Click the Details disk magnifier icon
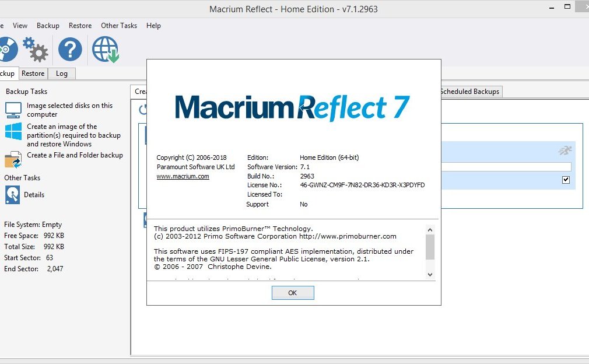Screen dimensions: 589x364 (12, 195)
